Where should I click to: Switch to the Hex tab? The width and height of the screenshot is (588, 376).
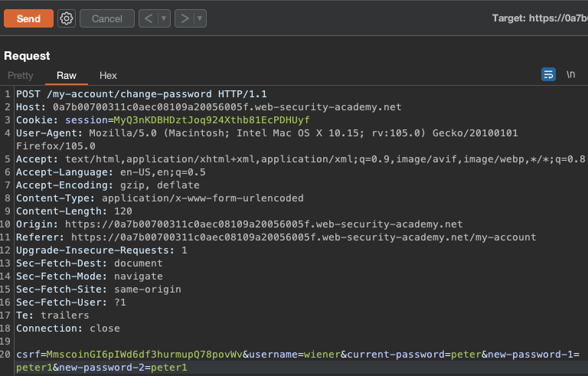click(108, 75)
